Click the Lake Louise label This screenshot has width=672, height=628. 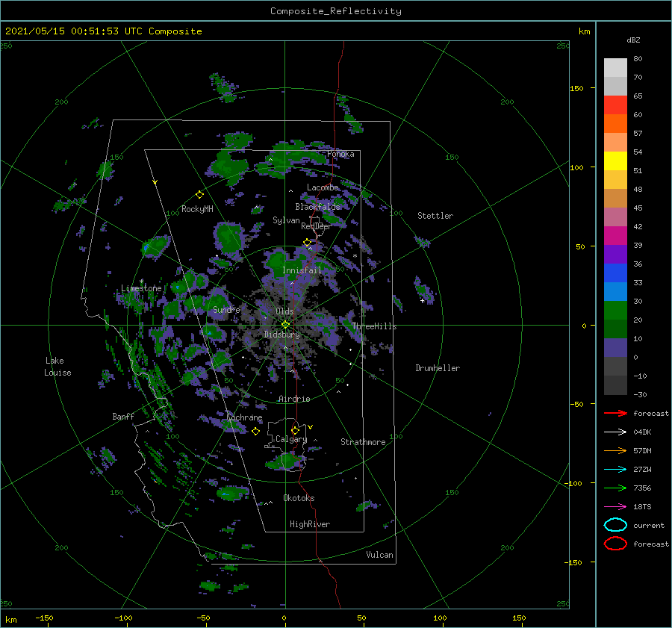click(x=57, y=367)
